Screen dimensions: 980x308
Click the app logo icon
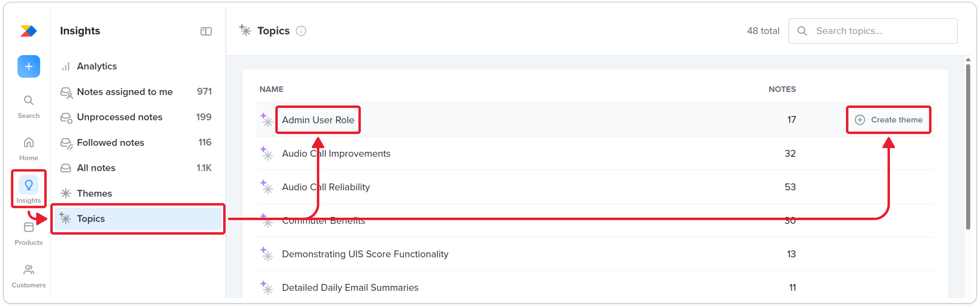pyautogui.click(x=29, y=31)
